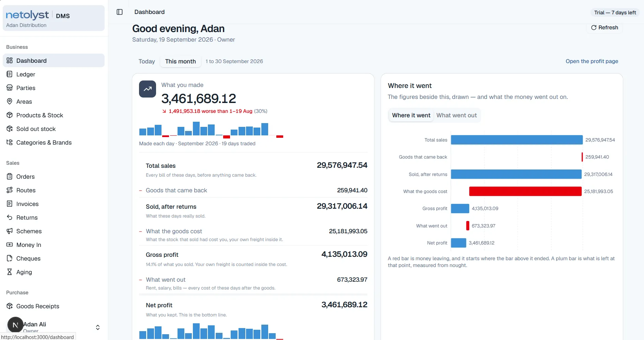This screenshot has height=340, width=644.
Task: Click the '1,491,953.18 worse than 1–19 Aug' text
Action: coord(211,111)
